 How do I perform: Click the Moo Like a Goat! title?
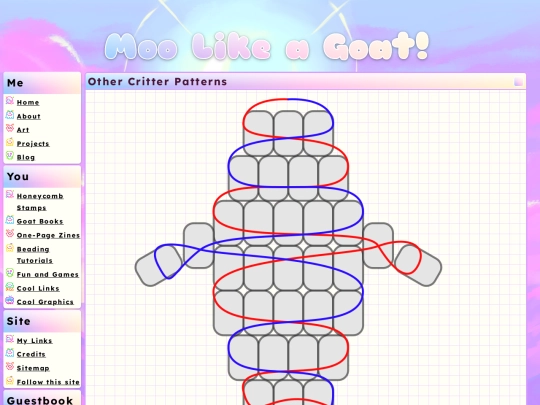click(x=267, y=46)
